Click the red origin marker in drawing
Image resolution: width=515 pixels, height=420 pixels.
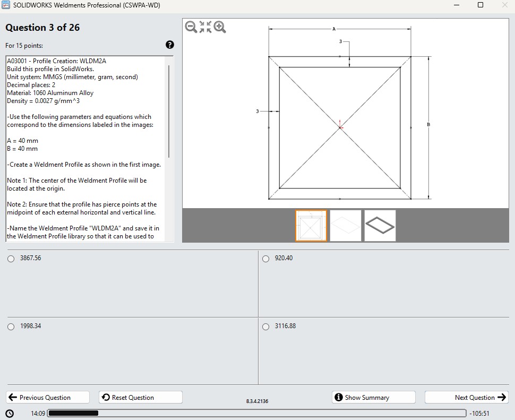tap(340, 125)
